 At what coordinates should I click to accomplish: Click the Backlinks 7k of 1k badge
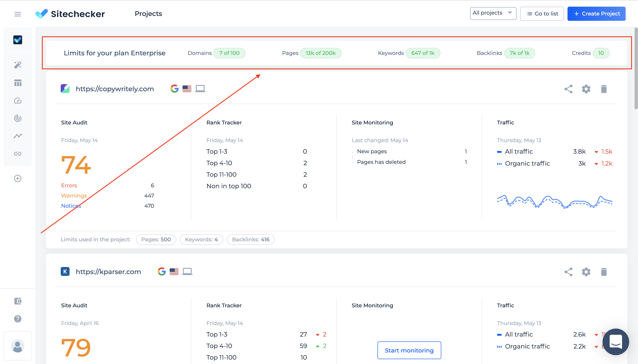(519, 53)
